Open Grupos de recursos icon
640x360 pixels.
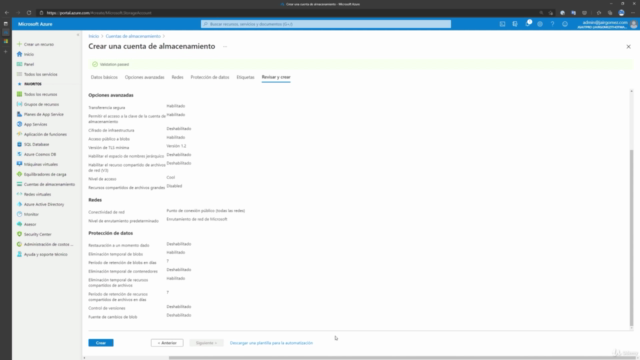(x=19, y=104)
